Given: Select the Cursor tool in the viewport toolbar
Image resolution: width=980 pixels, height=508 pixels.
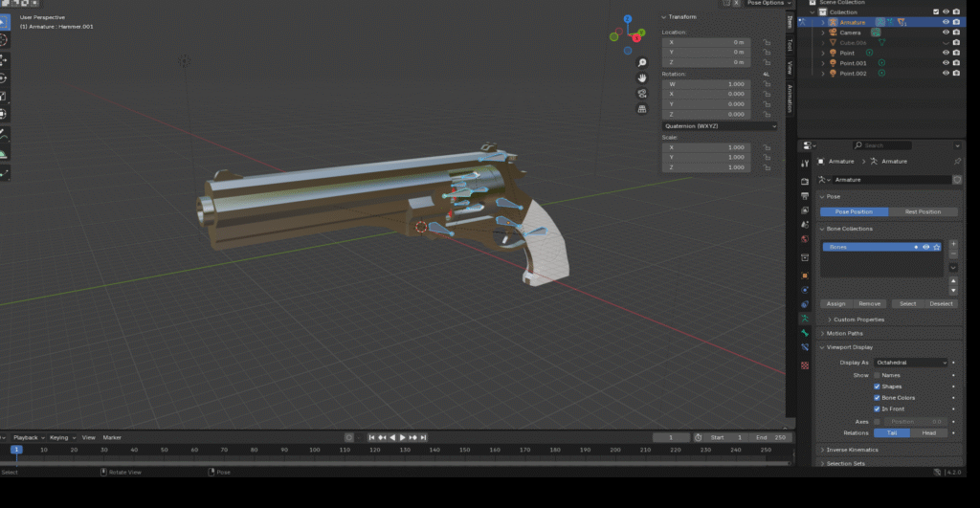Looking at the screenshot, I should click(x=4, y=40).
